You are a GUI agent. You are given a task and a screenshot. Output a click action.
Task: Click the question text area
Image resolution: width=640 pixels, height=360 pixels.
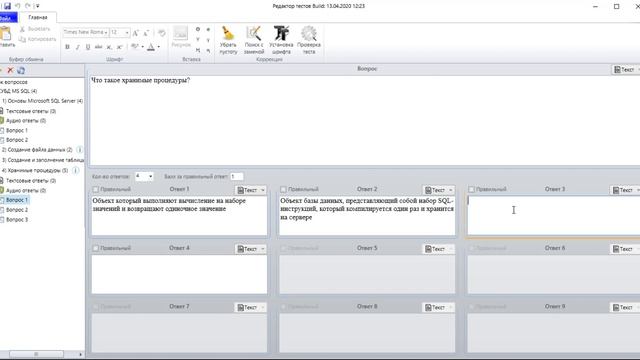[x=364, y=120]
